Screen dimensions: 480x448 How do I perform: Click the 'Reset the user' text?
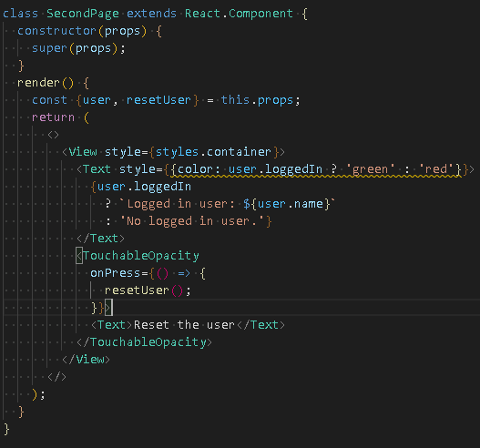(x=184, y=325)
